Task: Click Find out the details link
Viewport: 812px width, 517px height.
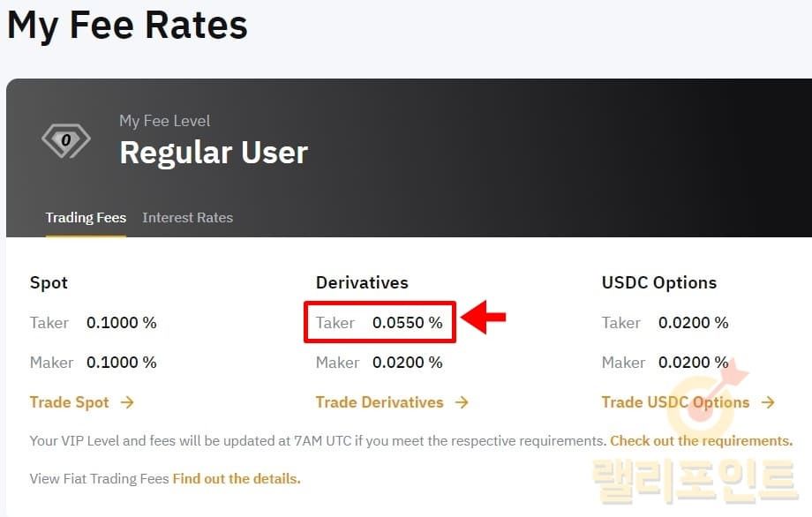Action: [237, 479]
